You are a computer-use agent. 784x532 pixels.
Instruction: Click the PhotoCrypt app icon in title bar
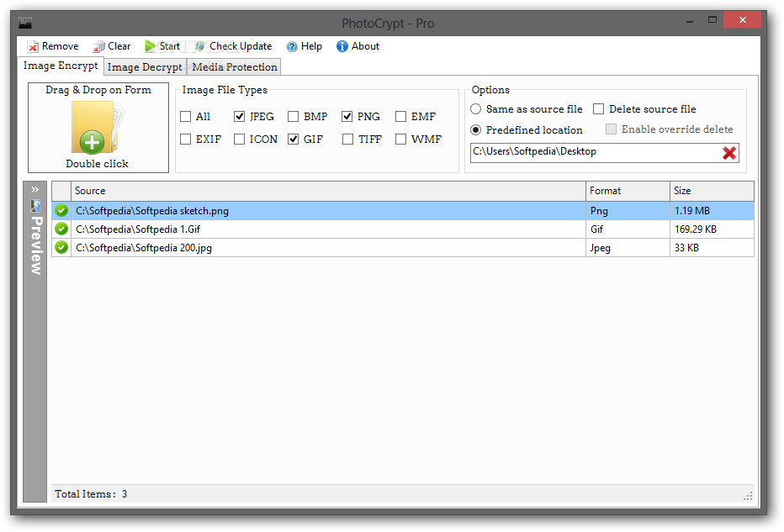point(25,23)
